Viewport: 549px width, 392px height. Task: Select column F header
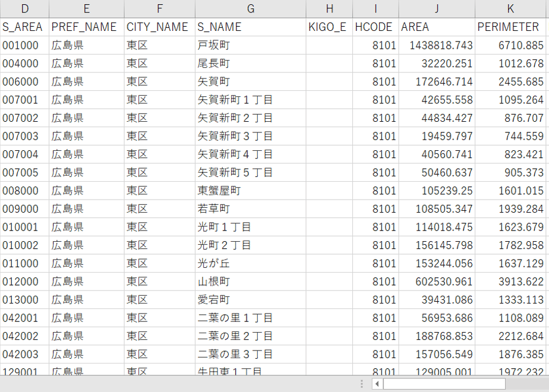pos(160,9)
